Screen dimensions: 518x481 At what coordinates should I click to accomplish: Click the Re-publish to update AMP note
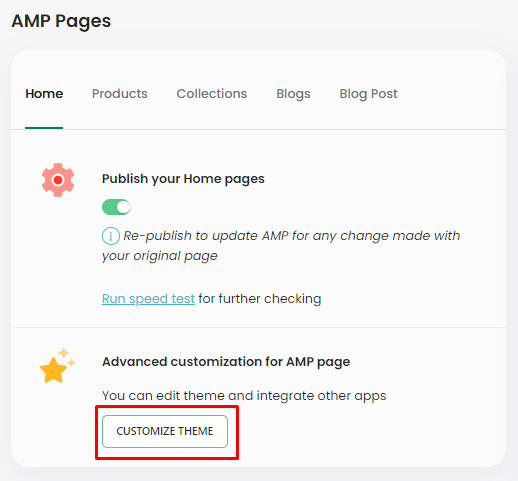281,246
